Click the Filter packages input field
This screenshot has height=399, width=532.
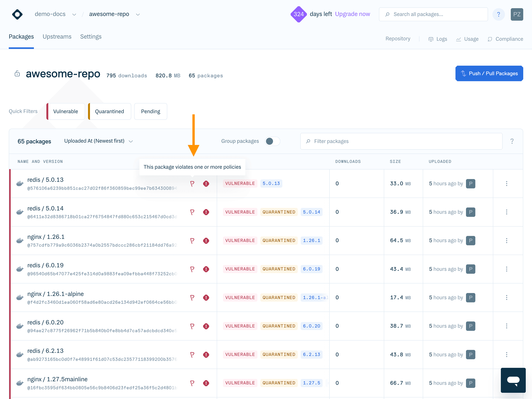click(401, 141)
